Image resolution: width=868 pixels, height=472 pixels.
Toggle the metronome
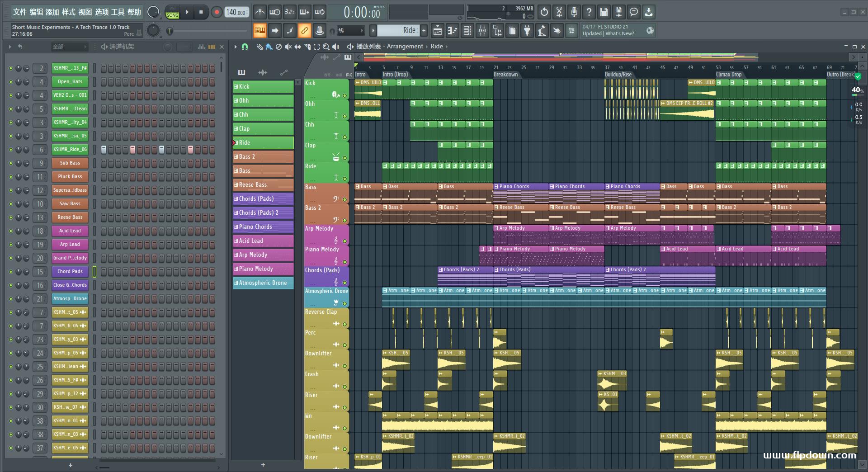[259, 12]
